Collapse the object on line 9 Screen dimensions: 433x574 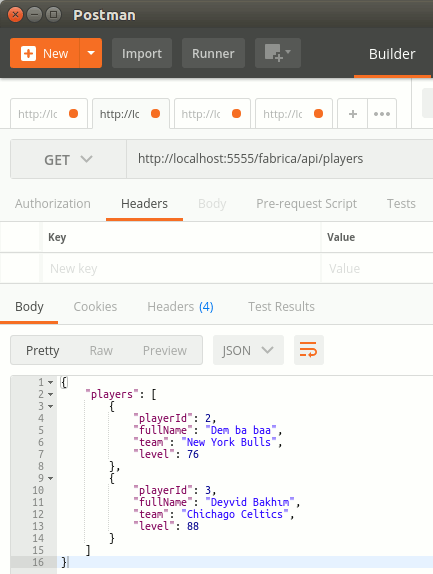tap(51, 478)
